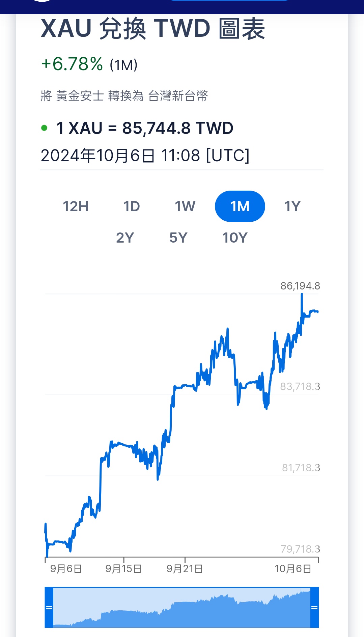Viewport: 364px width, 637px height.
Task: Switch to the 2Y range
Action: click(125, 238)
